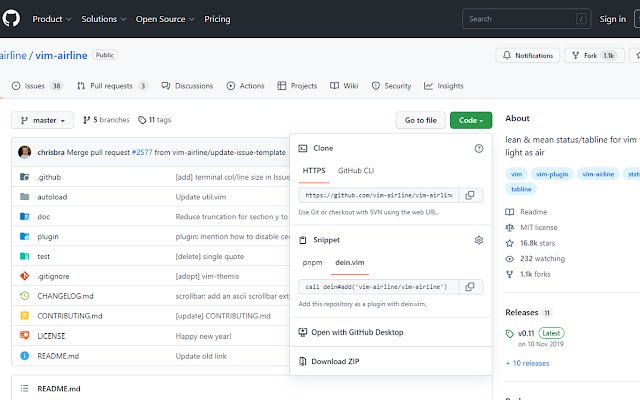Collapse the green Code dropdown
Image resolution: width=640 pixels, height=400 pixels.
[470, 121]
